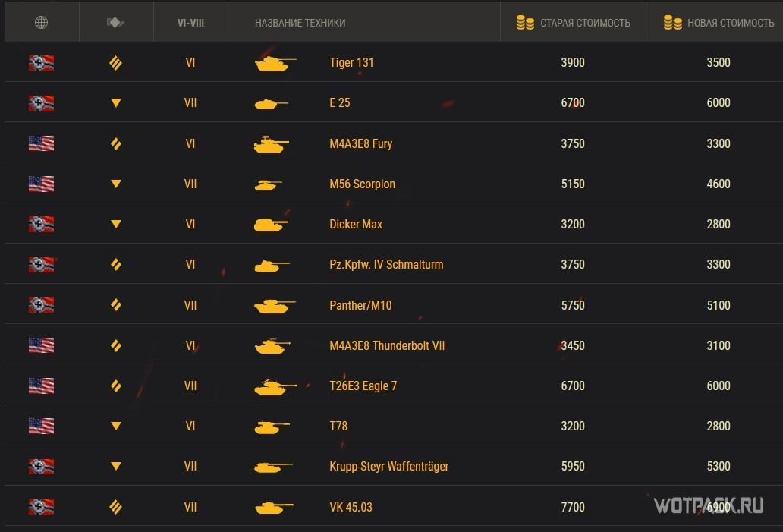Sort by the VI-VIII tier column header

click(190, 23)
